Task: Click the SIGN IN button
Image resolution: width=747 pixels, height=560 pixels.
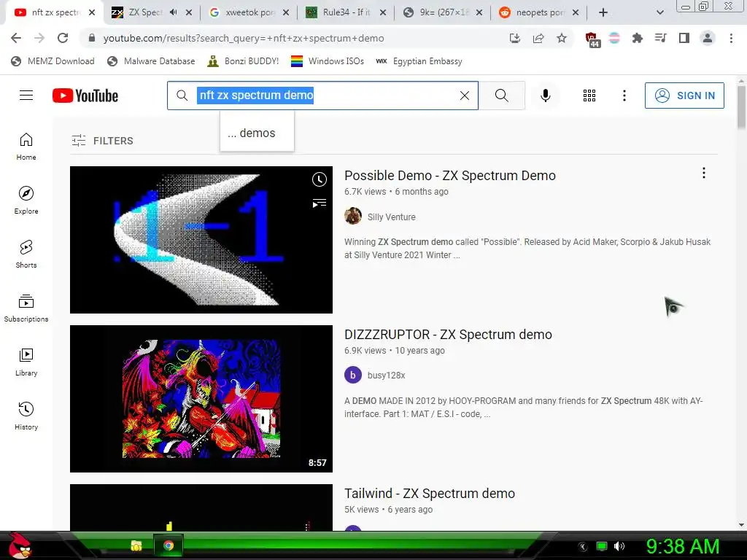Action: pos(684,96)
